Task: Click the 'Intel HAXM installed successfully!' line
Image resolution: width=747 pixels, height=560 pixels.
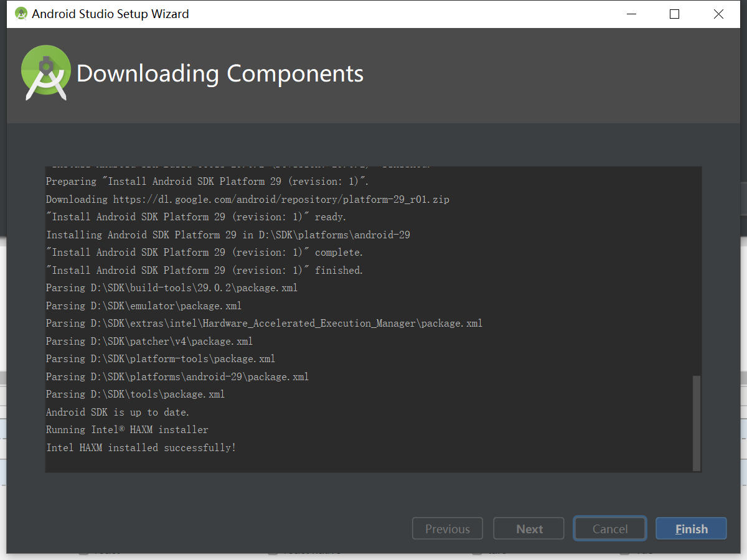Action: click(x=141, y=447)
